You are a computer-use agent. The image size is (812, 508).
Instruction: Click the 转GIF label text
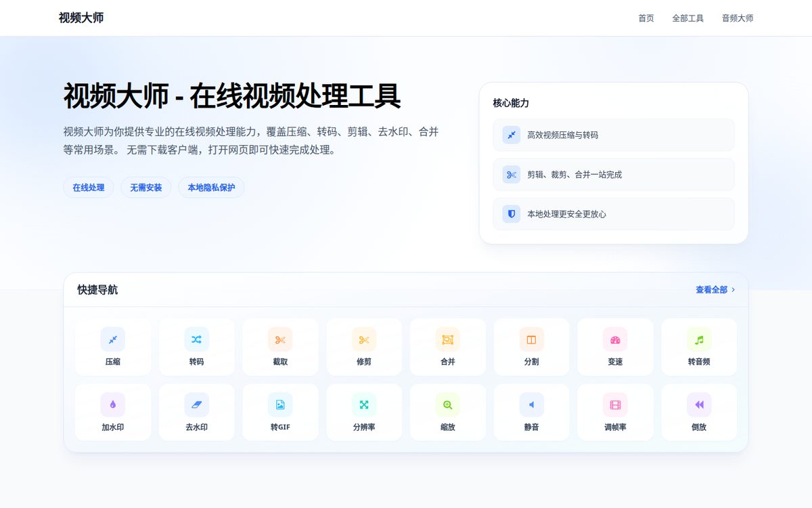pos(280,427)
